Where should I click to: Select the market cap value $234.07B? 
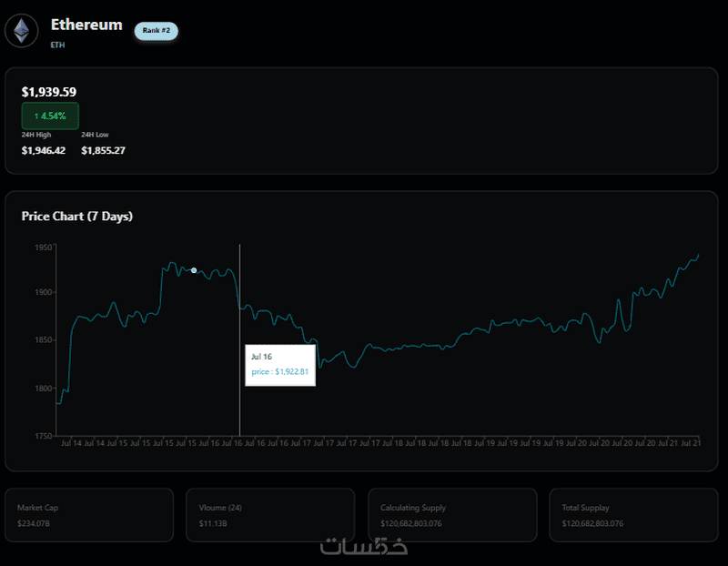(34, 523)
